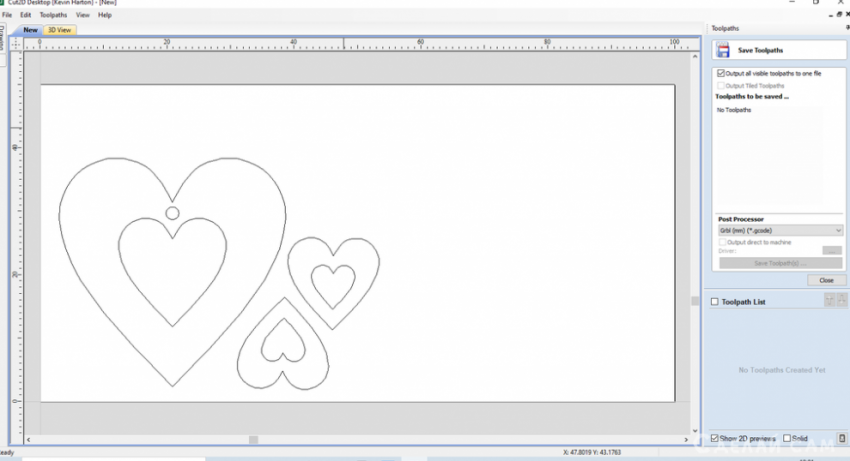Open the Toolpaths menu
The image size is (850, 461).
[x=53, y=15]
